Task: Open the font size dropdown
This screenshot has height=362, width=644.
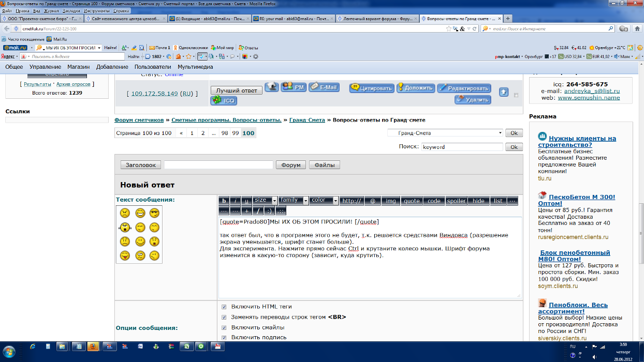Action: [266, 200]
